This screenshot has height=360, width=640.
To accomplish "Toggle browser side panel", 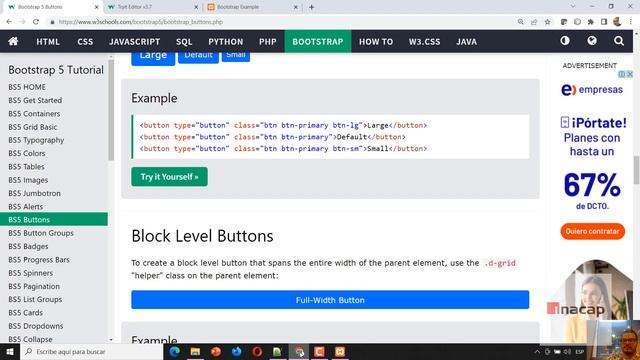I will 604,22.
